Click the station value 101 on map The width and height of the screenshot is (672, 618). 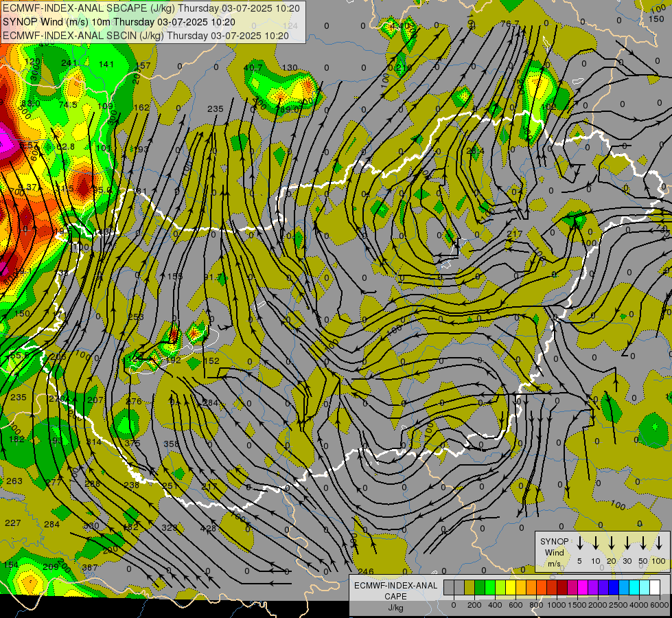pos(103,148)
